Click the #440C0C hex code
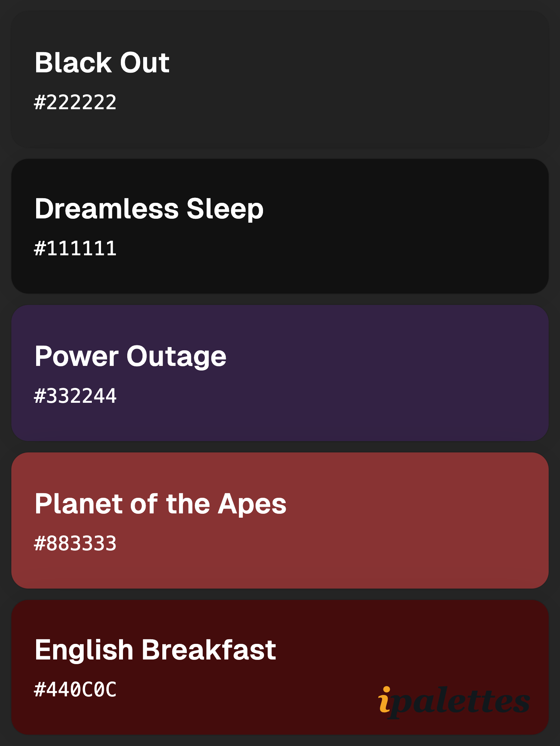 point(75,690)
